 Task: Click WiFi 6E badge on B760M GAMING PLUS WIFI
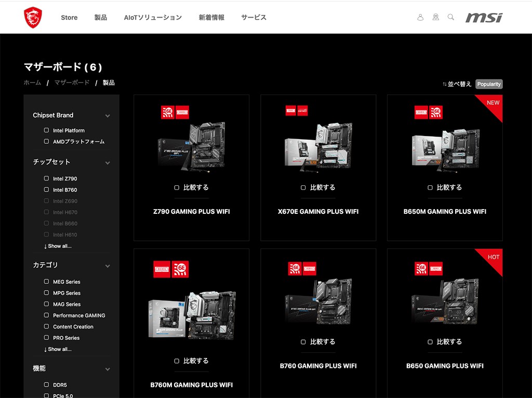pos(180,269)
